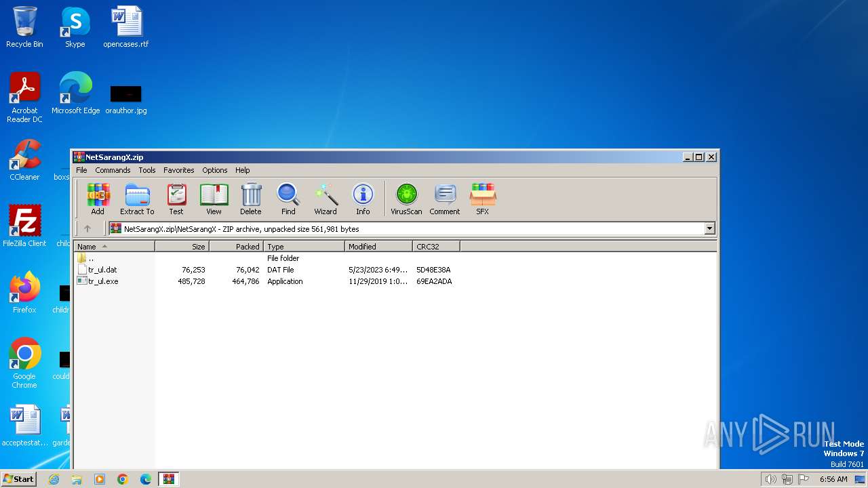Click the Extract To toolbar icon

137,199
